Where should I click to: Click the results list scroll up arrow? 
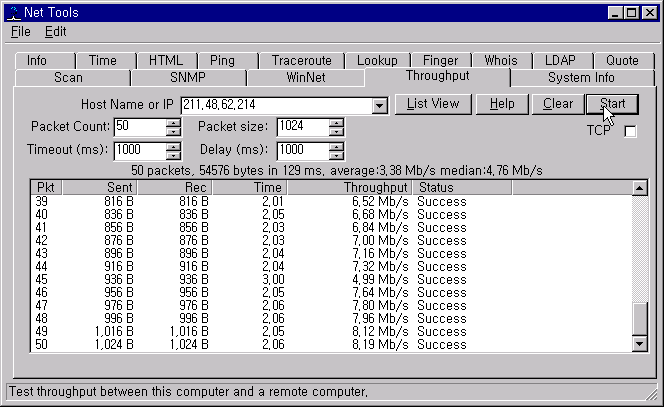639,188
